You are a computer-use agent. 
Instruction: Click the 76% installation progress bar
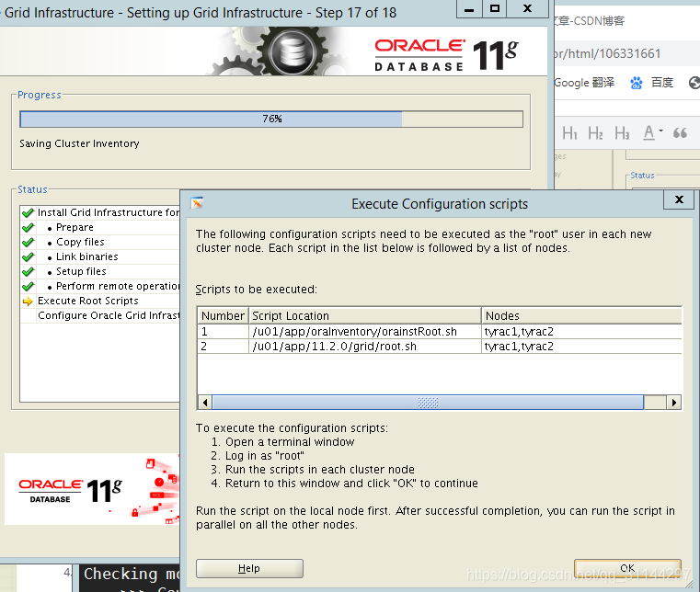271,120
